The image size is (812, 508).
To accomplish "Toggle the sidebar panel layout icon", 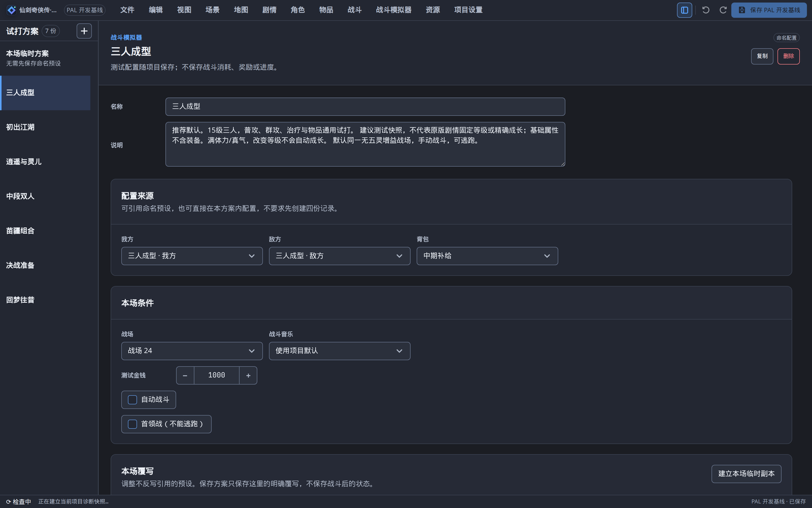I will [684, 10].
